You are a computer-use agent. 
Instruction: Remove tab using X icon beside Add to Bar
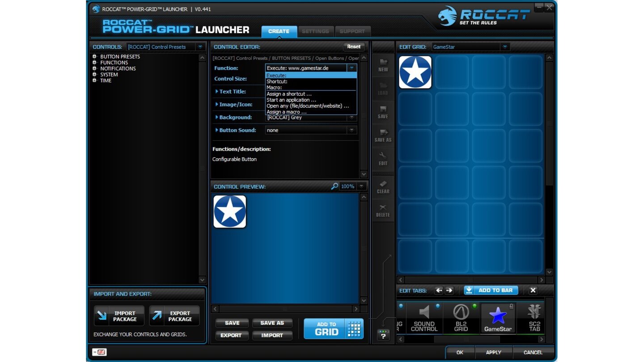pos(533,290)
